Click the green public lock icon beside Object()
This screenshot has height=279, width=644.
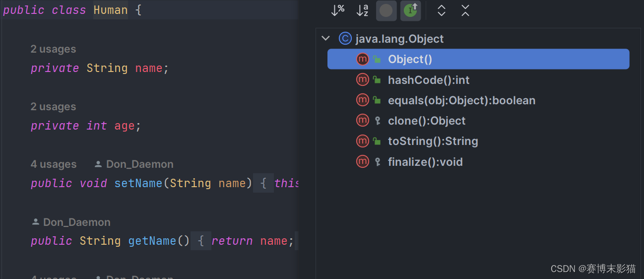378,60
